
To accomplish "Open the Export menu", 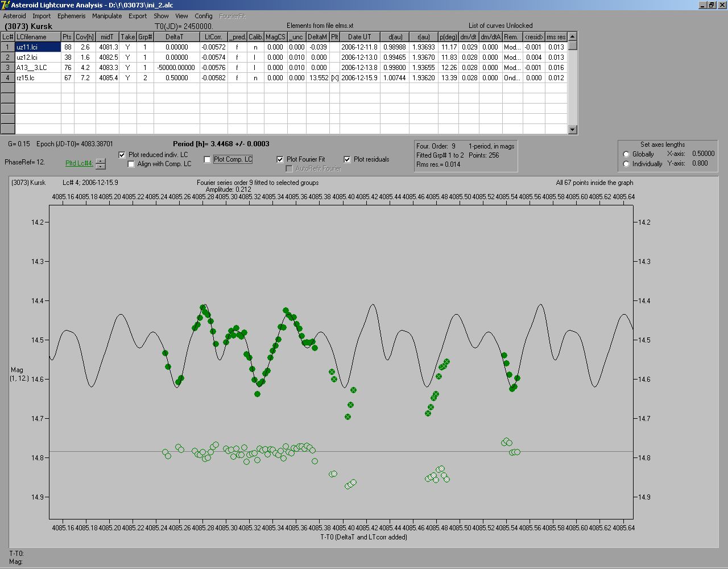I will click(138, 16).
